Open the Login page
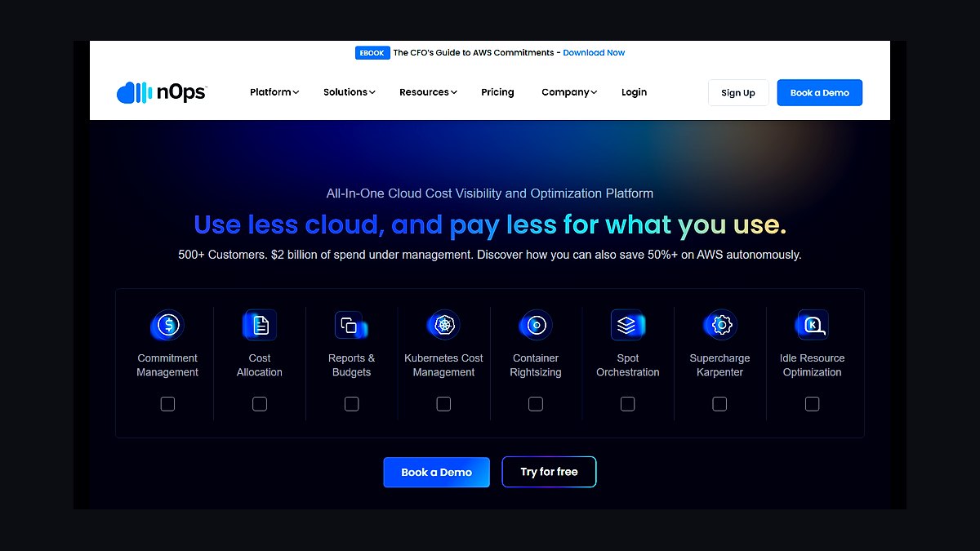This screenshot has width=980, height=551. tap(634, 92)
